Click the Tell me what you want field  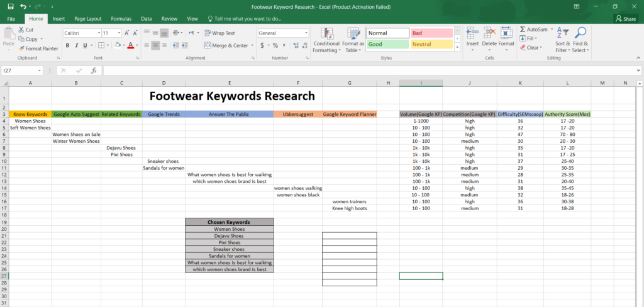245,19
